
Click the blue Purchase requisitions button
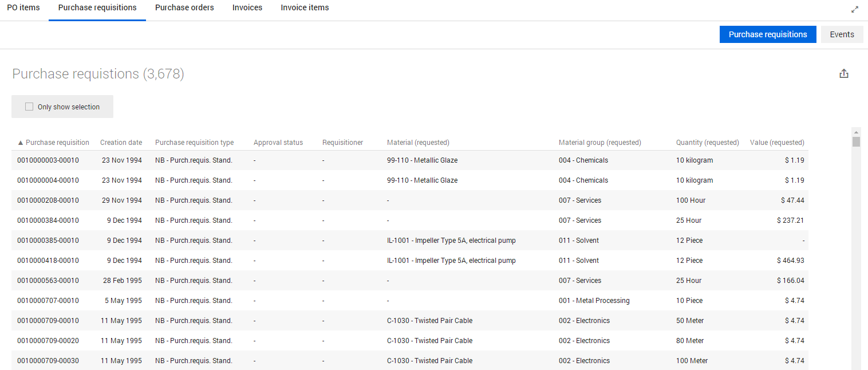click(767, 34)
